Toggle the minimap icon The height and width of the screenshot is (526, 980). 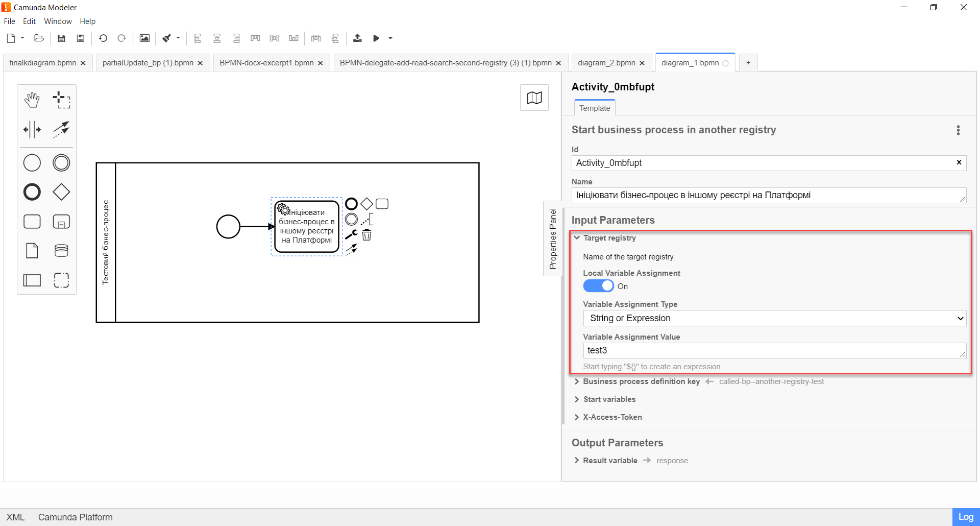click(x=534, y=98)
